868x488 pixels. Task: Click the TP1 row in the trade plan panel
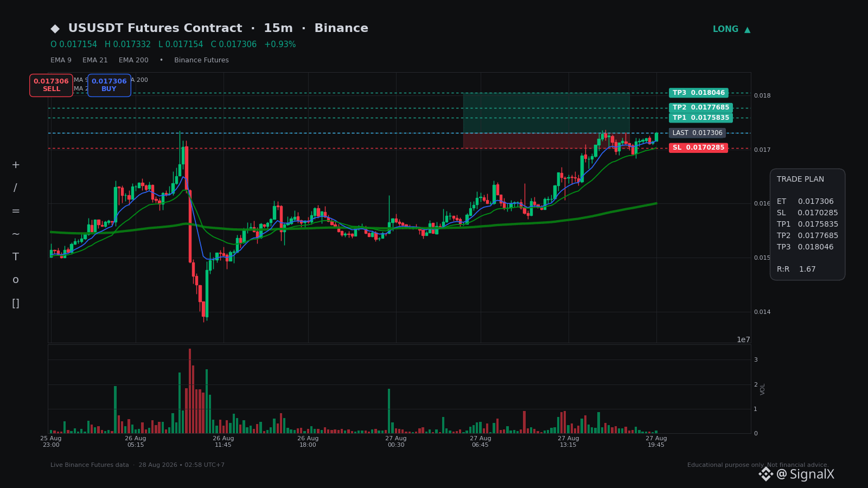click(807, 224)
